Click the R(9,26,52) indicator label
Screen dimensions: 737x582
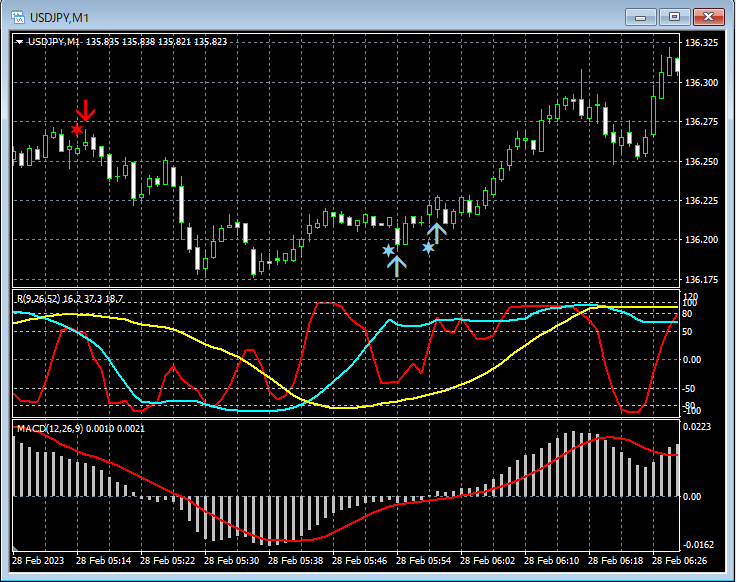[70, 299]
